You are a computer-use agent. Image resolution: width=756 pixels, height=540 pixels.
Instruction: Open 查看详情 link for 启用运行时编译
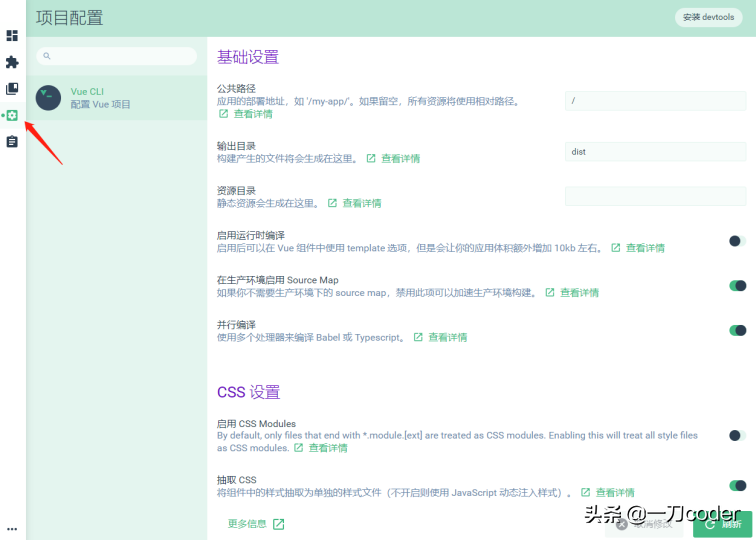tap(638, 248)
